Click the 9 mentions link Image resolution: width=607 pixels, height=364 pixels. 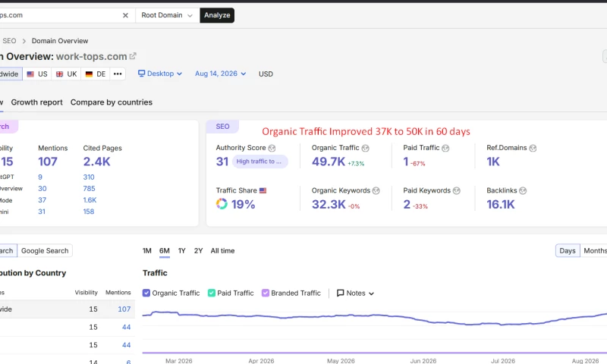pyautogui.click(x=40, y=177)
